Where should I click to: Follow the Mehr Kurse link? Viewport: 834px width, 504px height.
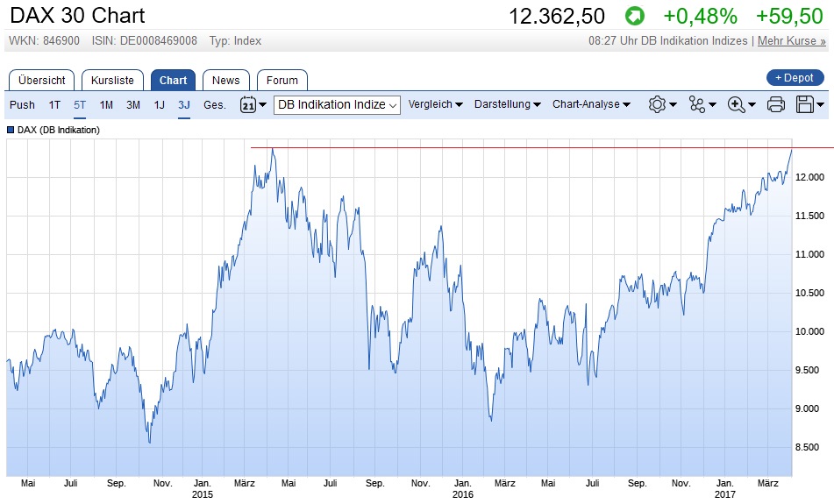click(x=791, y=41)
